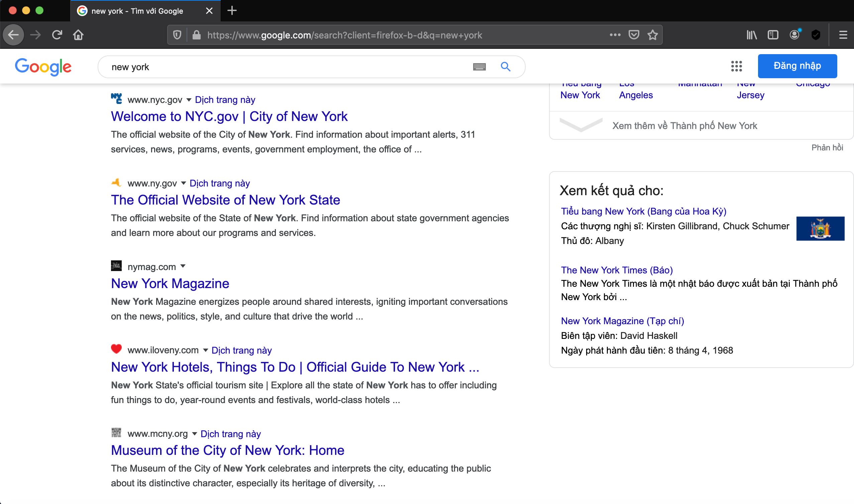Click the Google search magnifier icon
Screen dimensions: 854x504
(506, 67)
